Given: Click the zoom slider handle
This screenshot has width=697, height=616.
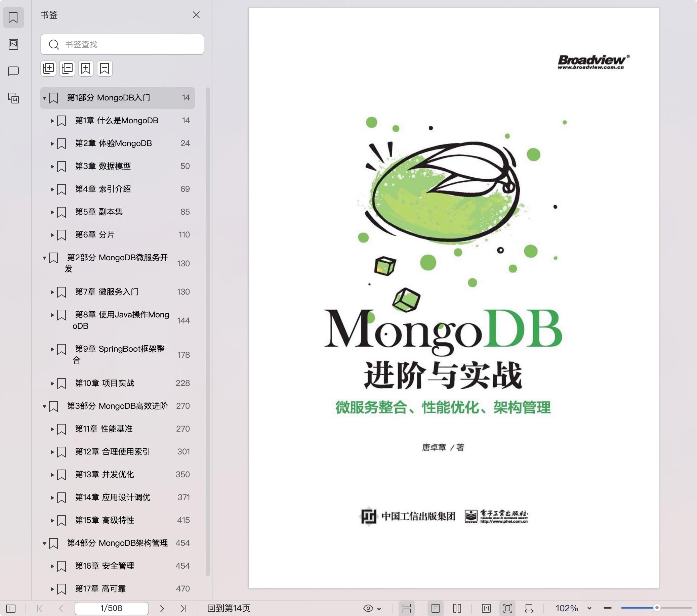Looking at the screenshot, I should click(657, 608).
